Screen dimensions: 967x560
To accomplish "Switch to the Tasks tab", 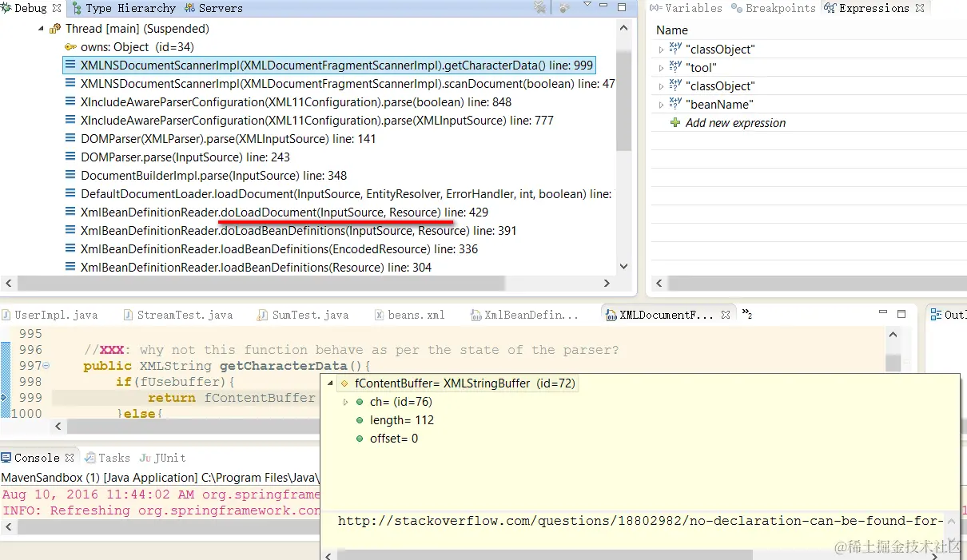I will click(107, 458).
